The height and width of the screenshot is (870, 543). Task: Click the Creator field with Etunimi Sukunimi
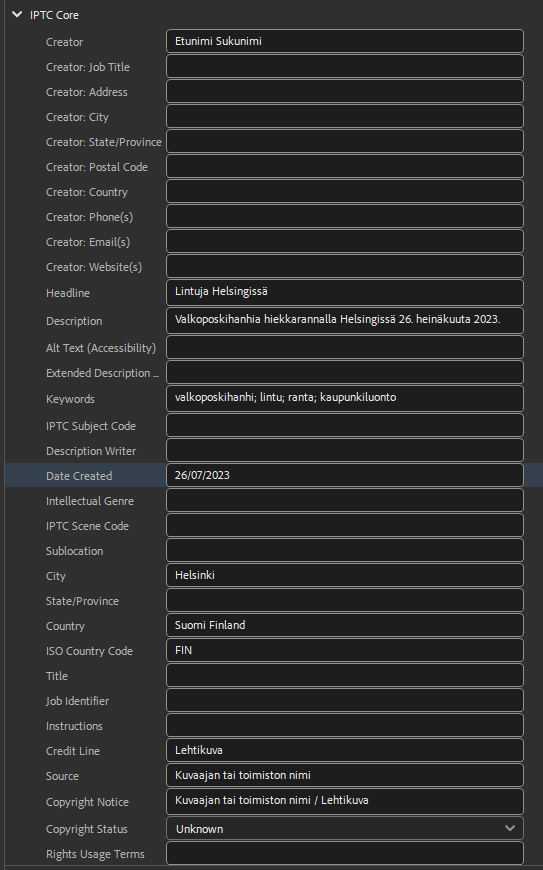pos(345,41)
